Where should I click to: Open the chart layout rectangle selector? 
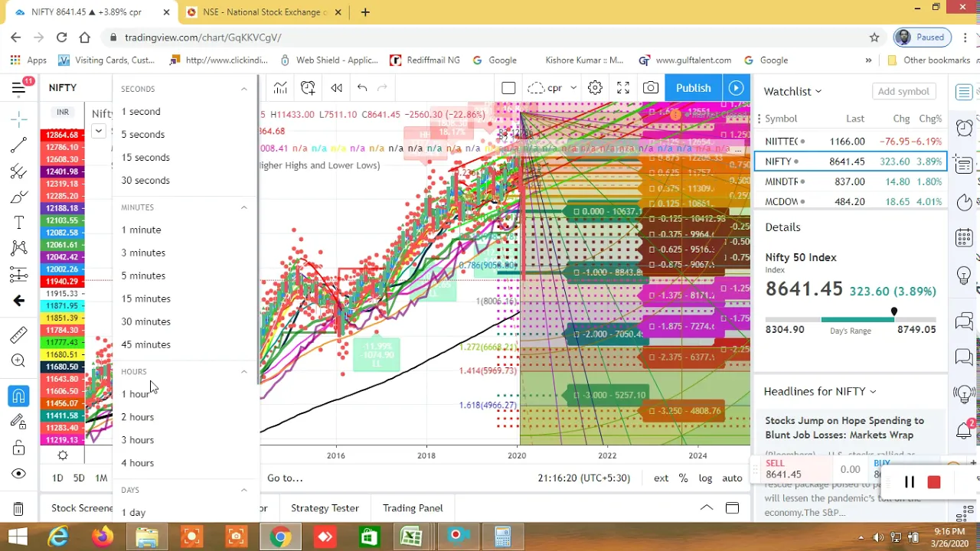[508, 88]
